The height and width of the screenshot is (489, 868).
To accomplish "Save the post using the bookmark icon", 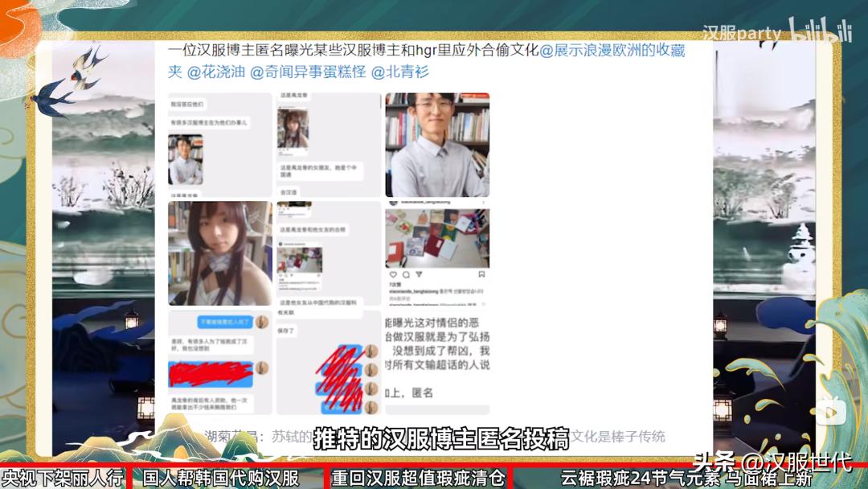I will 481,273.
